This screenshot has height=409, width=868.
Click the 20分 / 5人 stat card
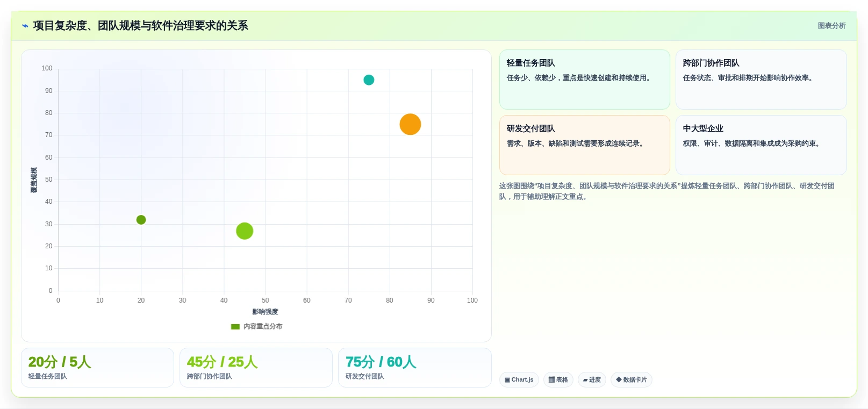97,368
